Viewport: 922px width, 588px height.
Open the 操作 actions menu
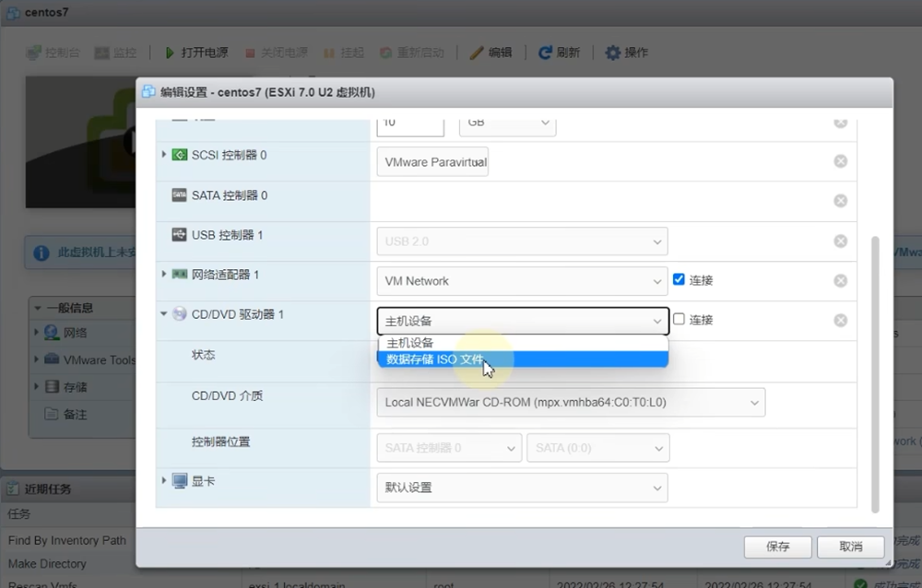tap(627, 53)
